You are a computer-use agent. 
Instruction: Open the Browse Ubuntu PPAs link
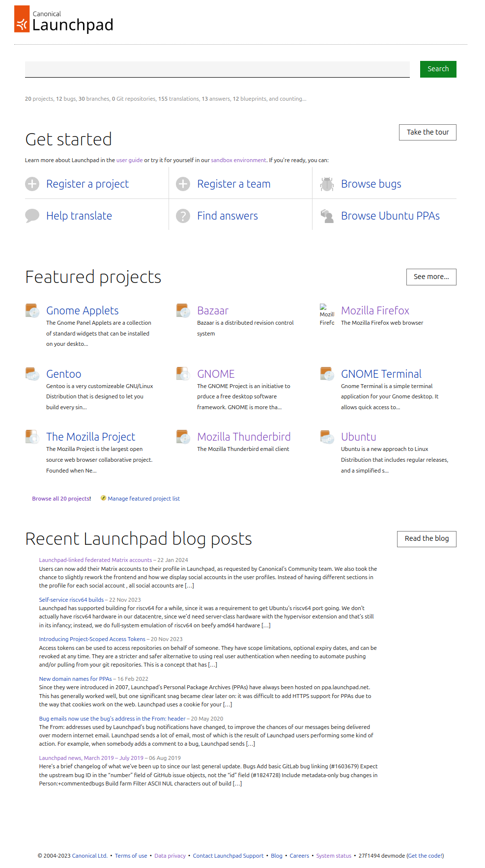click(390, 216)
